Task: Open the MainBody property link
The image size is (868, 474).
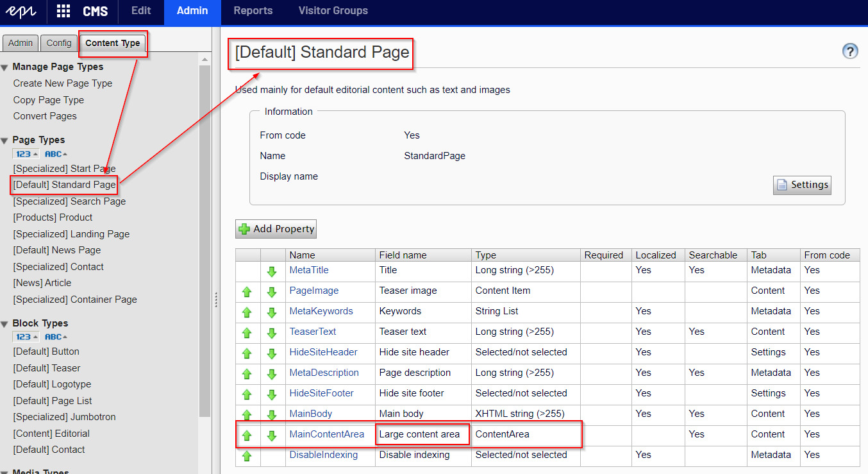Action: (x=310, y=414)
